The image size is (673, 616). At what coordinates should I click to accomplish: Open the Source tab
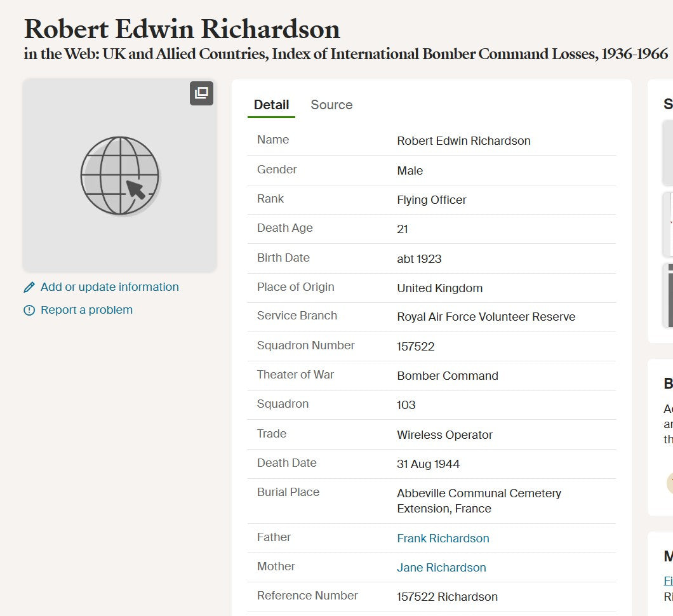(x=331, y=105)
